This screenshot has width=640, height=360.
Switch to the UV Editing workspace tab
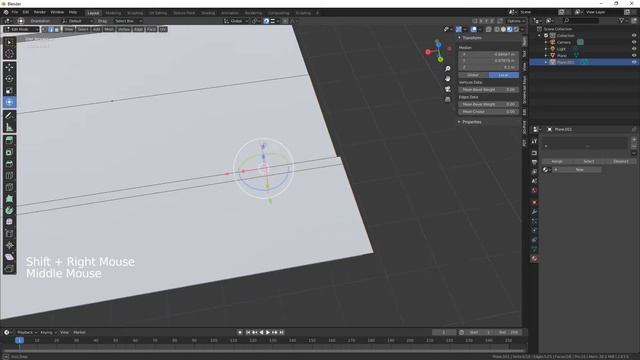tap(158, 13)
